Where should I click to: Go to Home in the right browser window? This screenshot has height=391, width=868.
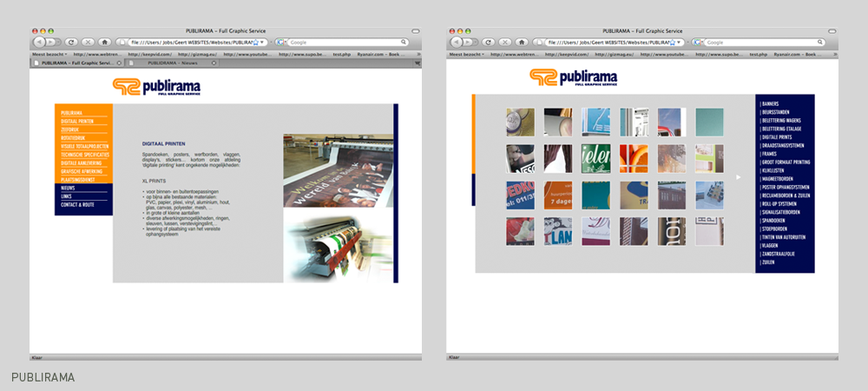(x=522, y=42)
